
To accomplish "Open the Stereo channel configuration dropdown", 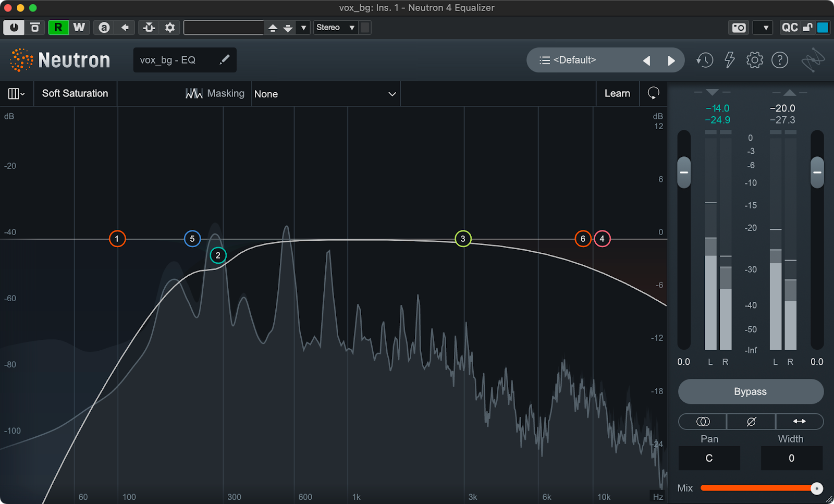I will click(336, 28).
